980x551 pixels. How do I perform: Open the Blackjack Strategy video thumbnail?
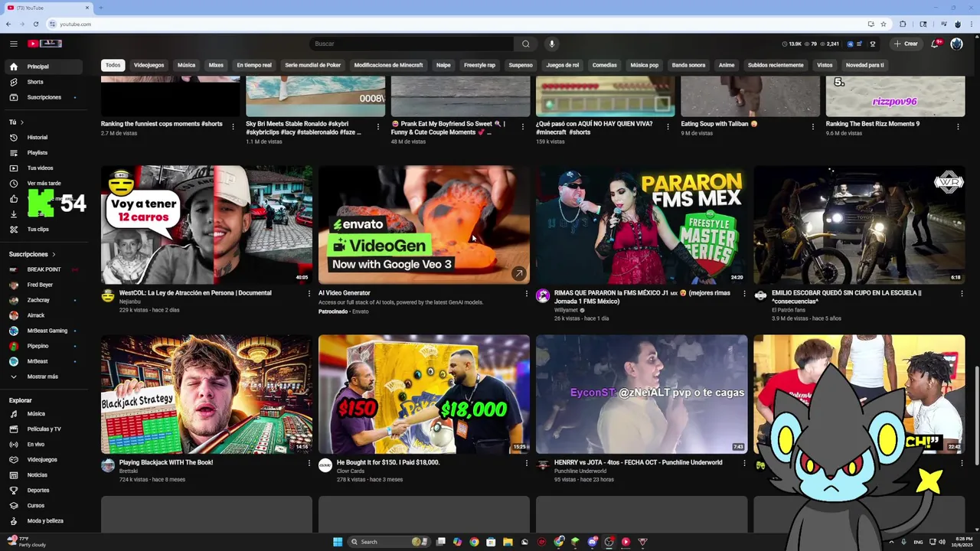tap(206, 394)
